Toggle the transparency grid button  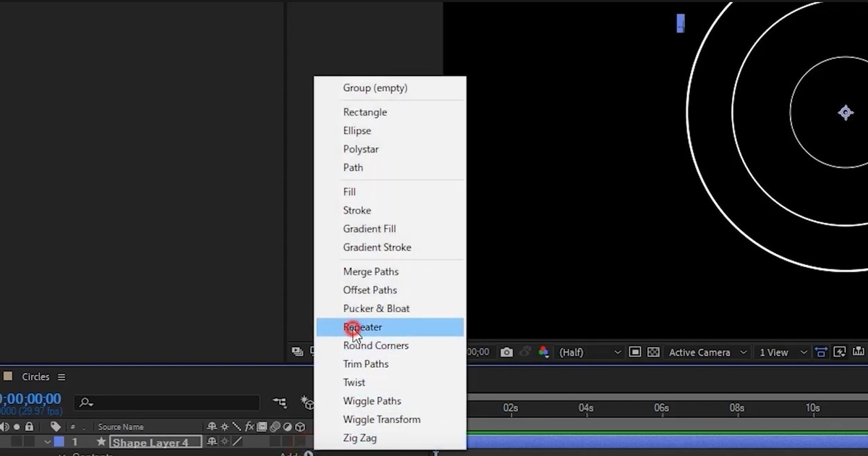pos(653,352)
